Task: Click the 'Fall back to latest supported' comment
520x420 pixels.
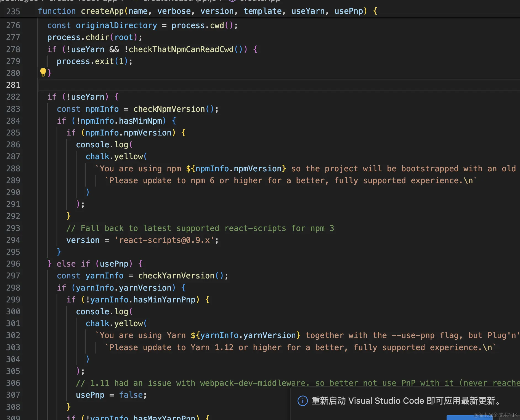Action: tap(200, 228)
